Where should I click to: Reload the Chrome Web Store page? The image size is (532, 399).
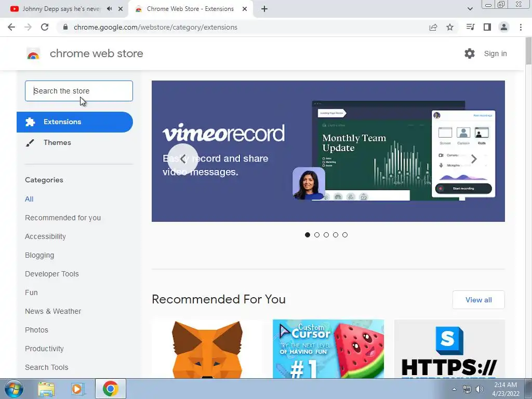45,27
